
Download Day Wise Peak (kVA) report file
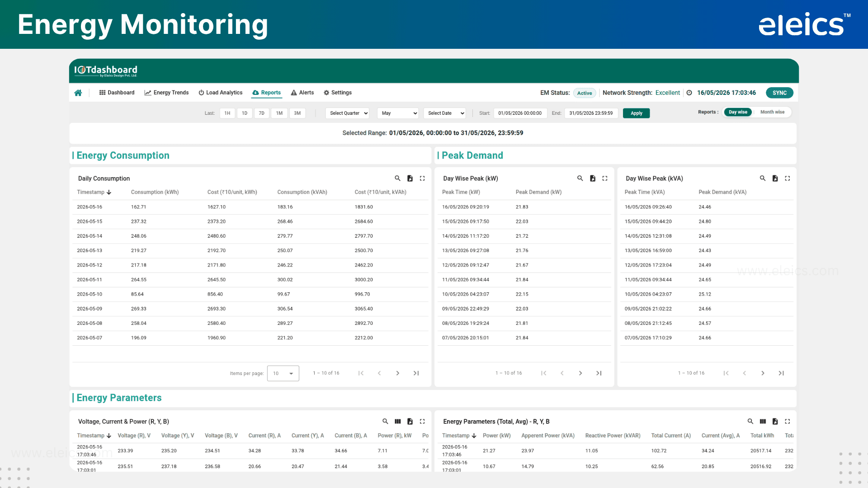(775, 178)
